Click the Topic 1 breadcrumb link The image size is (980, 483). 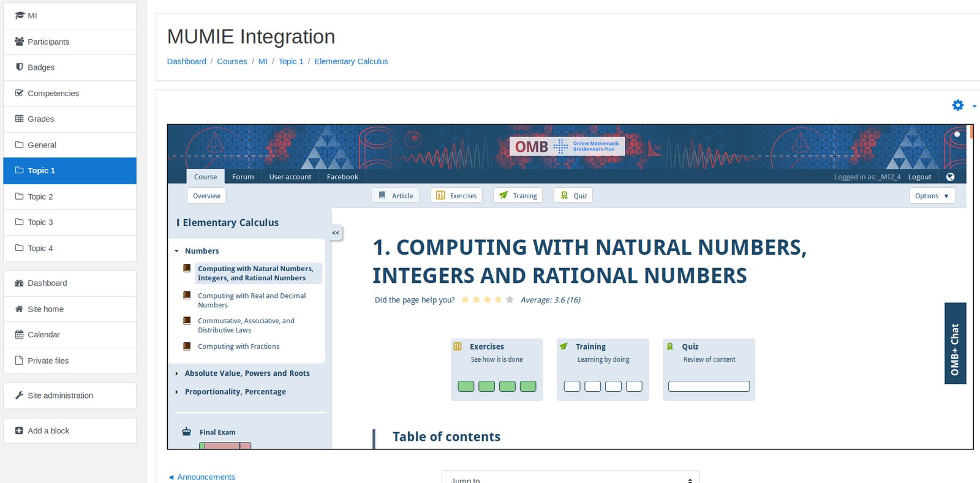[291, 61]
